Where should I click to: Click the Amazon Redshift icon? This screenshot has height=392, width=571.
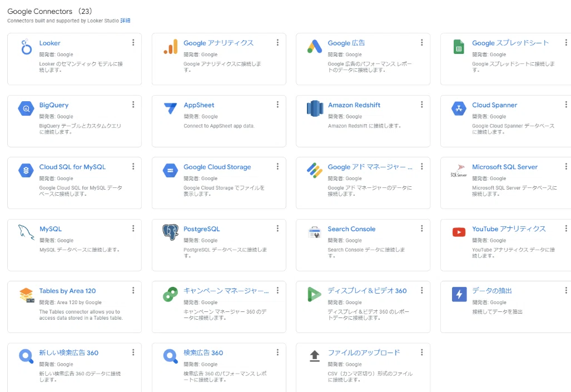click(315, 108)
